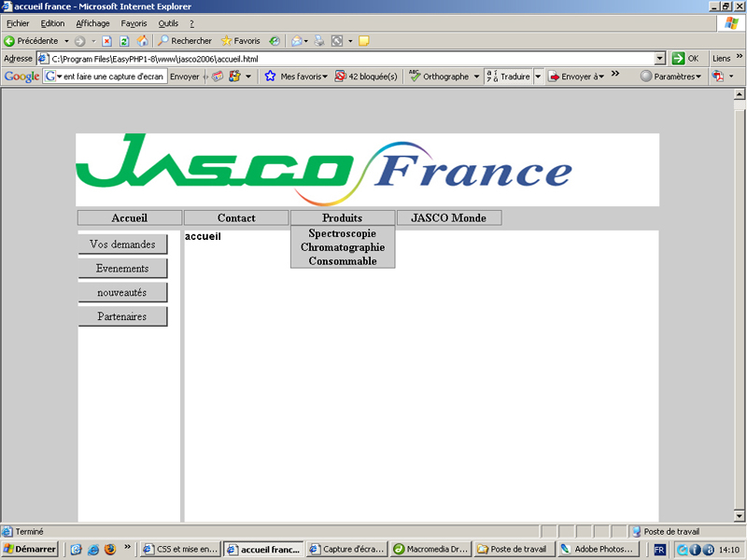Screen dimensions: 747x560
Task: Expand the Traduire dropdown arrow
Action: 538,77
